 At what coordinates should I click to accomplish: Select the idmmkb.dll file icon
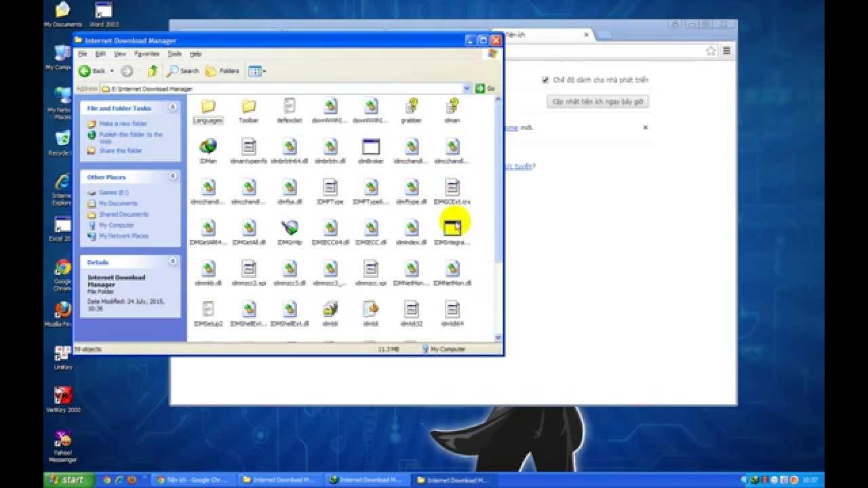pos(208,268)
